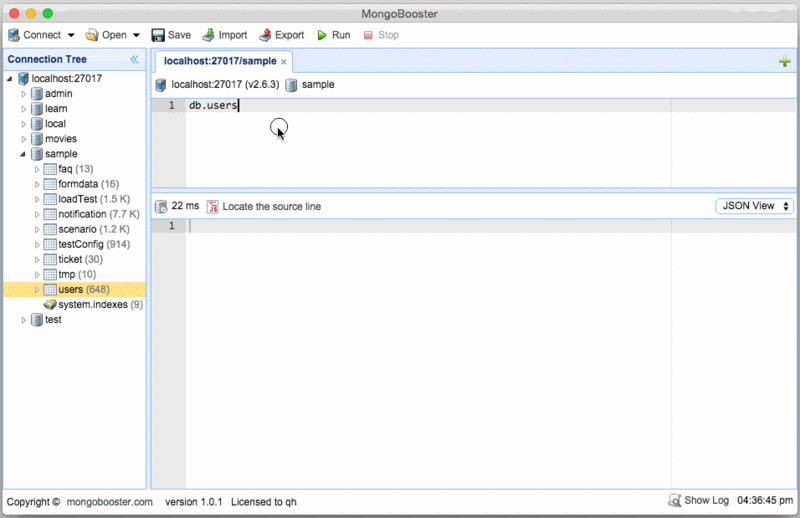Click the green Run play icon

coord(322,35)
